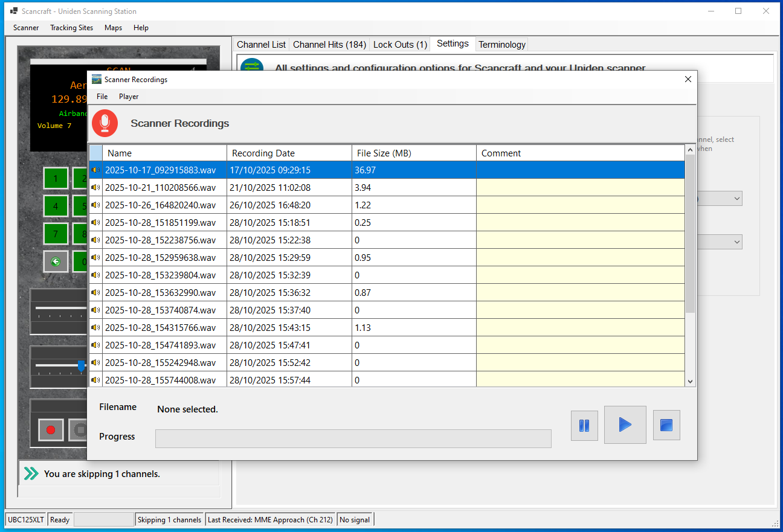Click the green back arrow keypad button
Image resolution: width=783 pixels, height=532 pixels.
click(56, 261)
